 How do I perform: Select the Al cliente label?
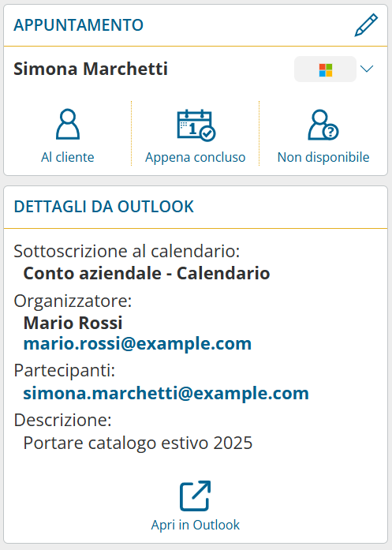(x=68, y=157)
